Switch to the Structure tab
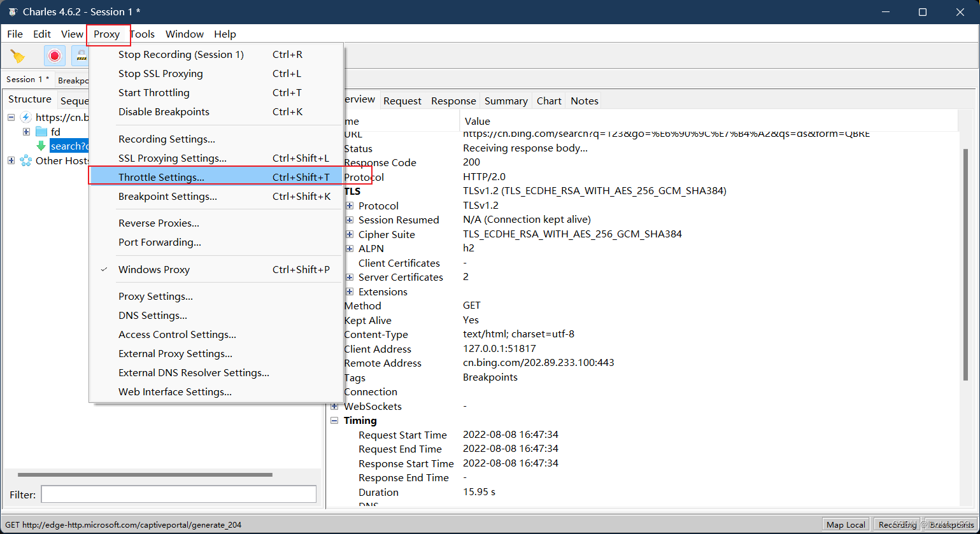The width and height of the screenshot is (980, 534). coord(30,99)
